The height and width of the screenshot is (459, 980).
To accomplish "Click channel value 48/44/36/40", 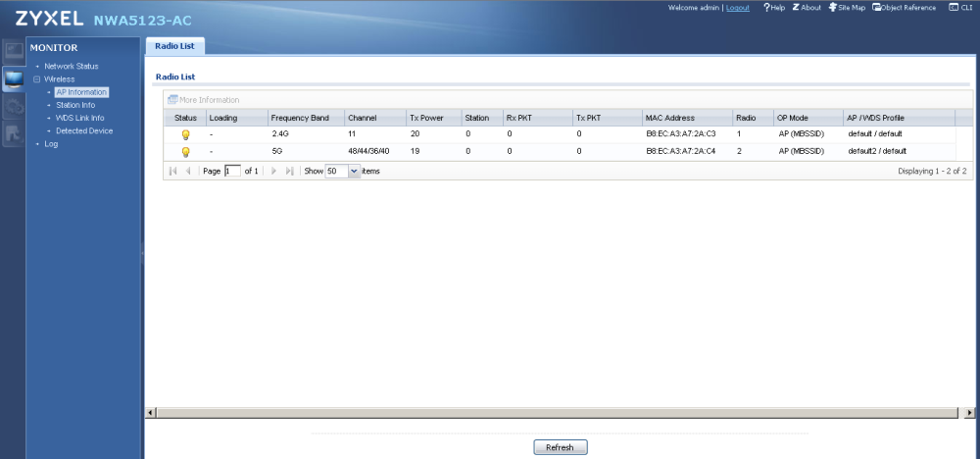I will click(x=368, y=151).
